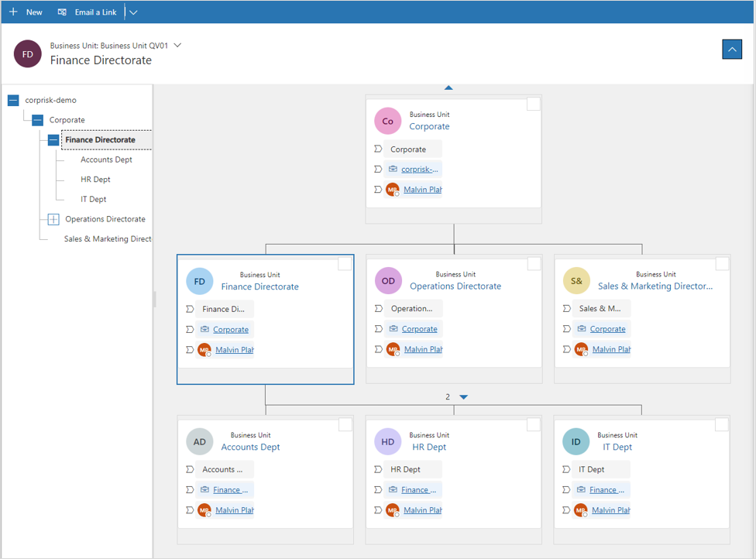
Task: Open the HR Dept card title link
Action: tap(429, 448)
